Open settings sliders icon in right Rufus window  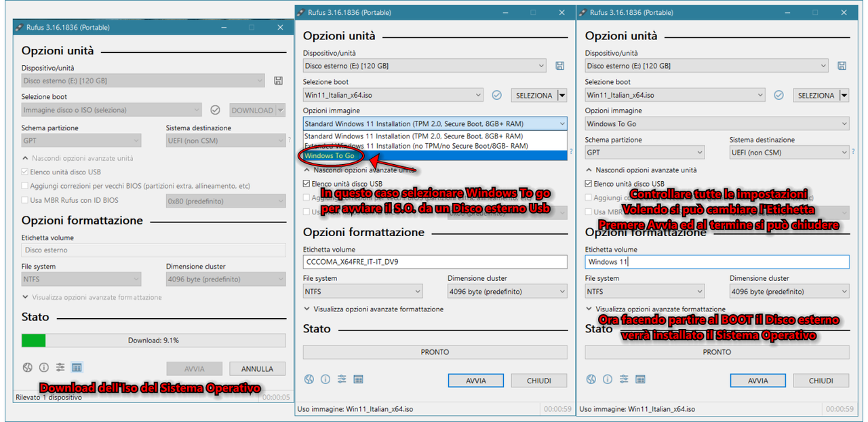(x=624, y=379)
